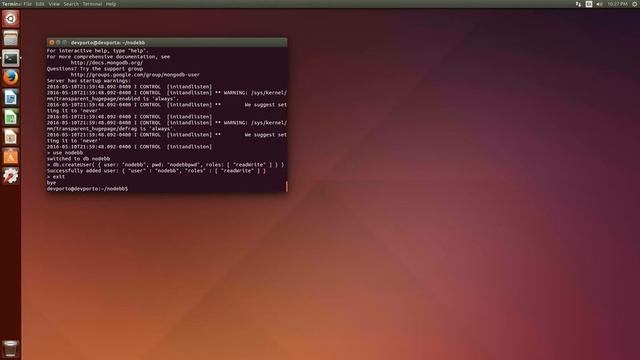
Task: Click the groups.google.com mongodb-user URL
Action: (135, 75)
